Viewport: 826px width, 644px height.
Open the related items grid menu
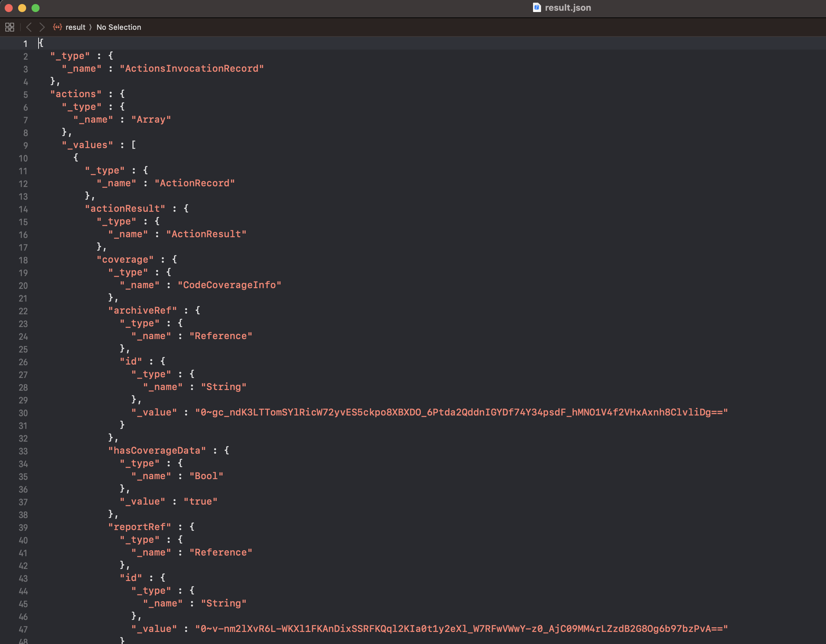click(9, 27)
